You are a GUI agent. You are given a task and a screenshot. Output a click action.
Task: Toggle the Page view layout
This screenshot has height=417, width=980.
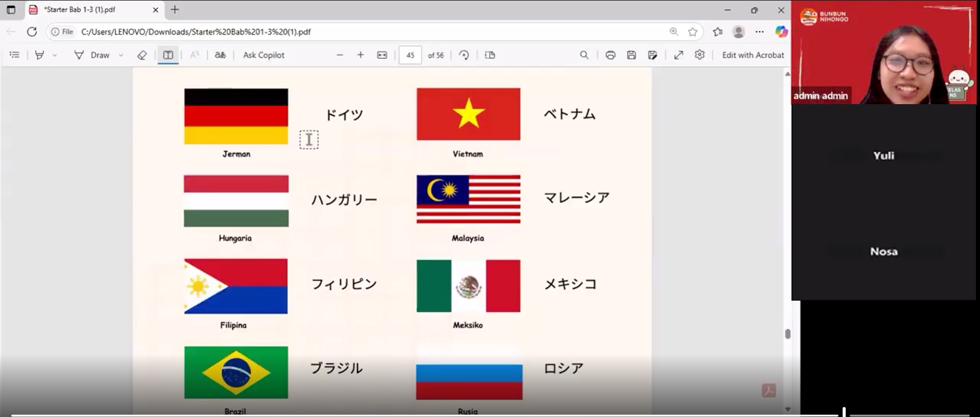point(490,55)
